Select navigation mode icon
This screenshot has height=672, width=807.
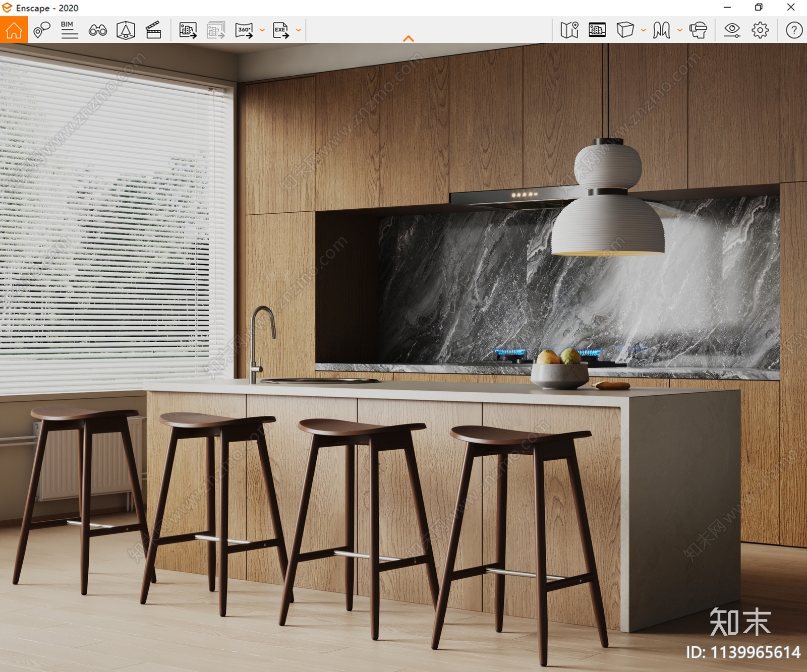(661, 30)
